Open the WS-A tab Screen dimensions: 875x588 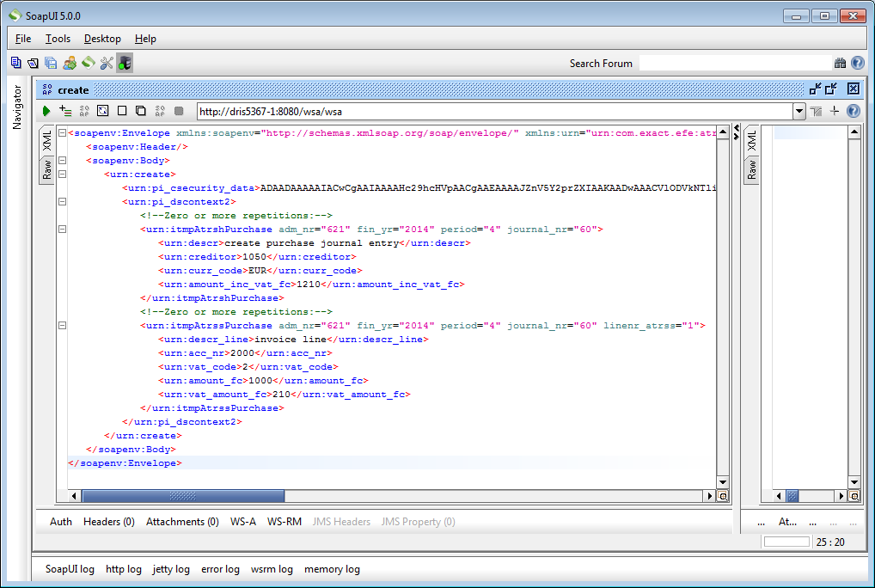[x=243, y=522]
